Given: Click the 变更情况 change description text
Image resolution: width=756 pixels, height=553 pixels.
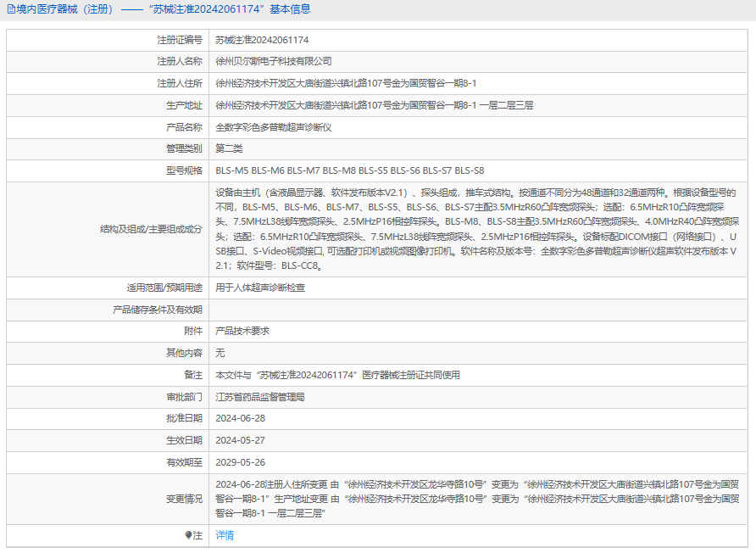Looking at the screenshot, I should [477, 499].
